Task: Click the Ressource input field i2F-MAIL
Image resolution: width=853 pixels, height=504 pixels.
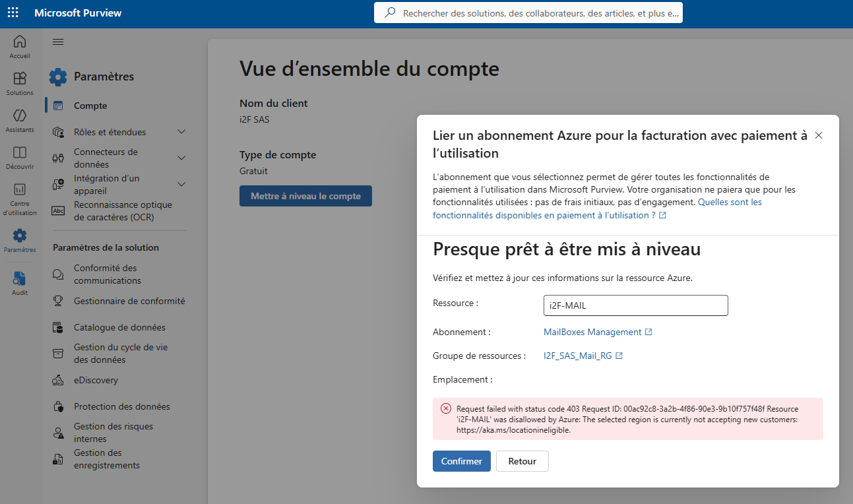Action: (x=636, y=305)
